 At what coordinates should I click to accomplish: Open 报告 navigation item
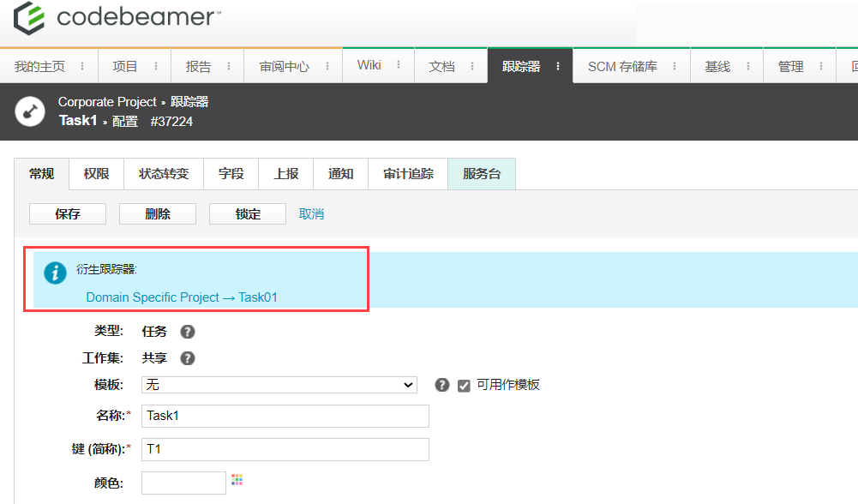coord(198,66)
